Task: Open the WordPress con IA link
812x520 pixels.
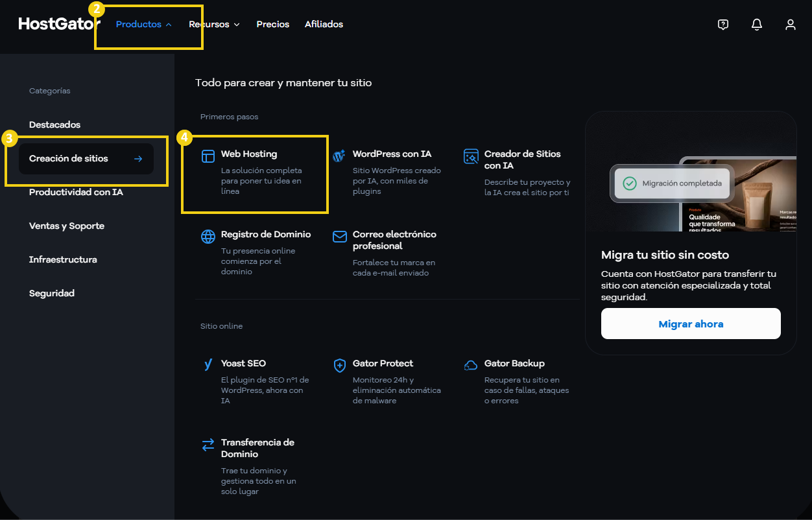Action: [x=392, y=154]
